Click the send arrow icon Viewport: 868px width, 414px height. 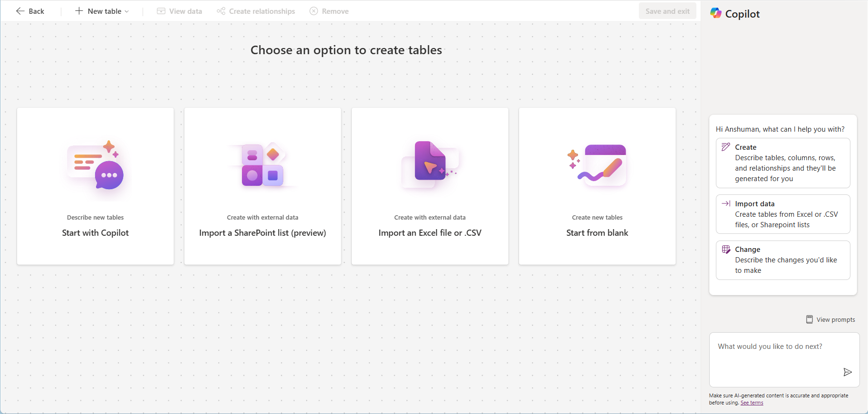coord(848,372)
